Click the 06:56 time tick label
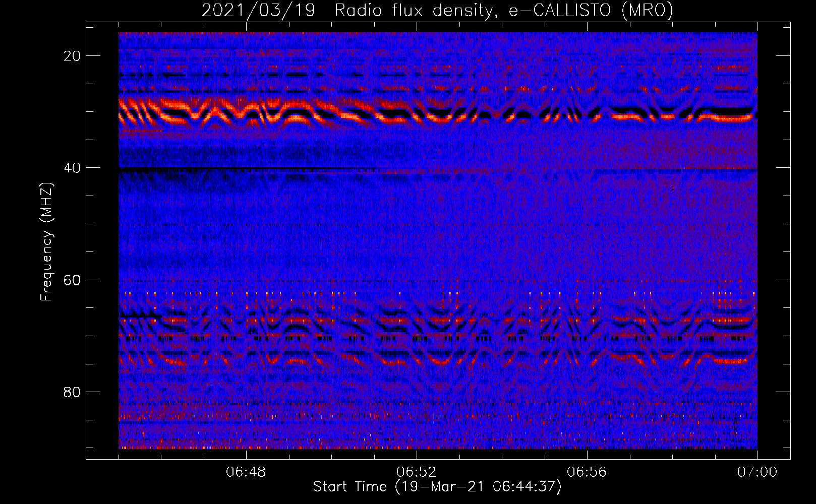Image resolution: width=816 pixels, height=504 pixels. pos(587,472)
